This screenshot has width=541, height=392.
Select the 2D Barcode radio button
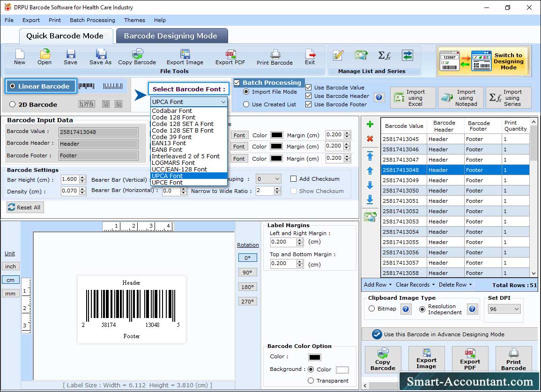pyautogui.click(x=13, y=104)
